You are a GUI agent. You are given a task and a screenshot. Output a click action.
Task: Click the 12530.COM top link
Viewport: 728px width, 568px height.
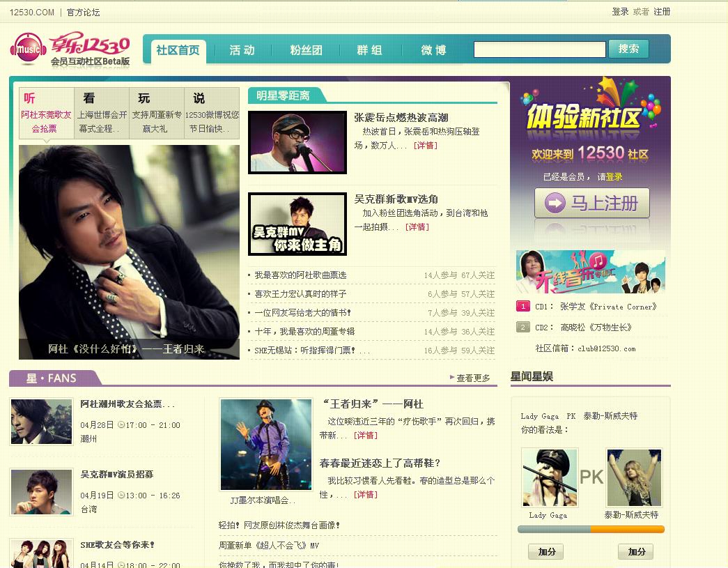click(32, 12)
